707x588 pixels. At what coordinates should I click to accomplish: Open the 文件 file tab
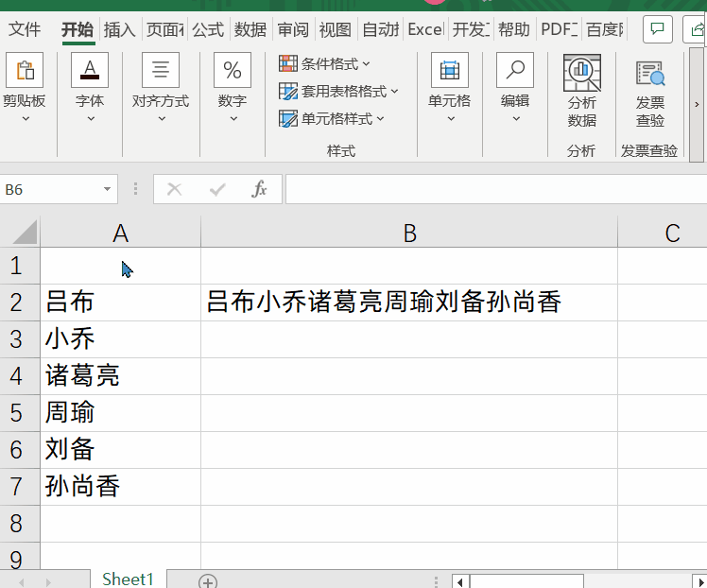25,29
